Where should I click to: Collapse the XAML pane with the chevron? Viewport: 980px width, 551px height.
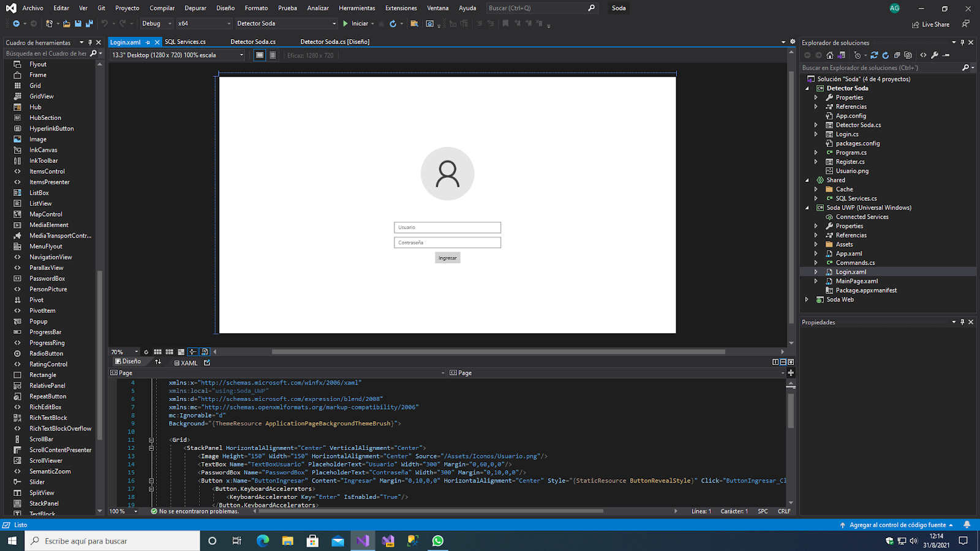pyautogui.click(x=791, y=362)
